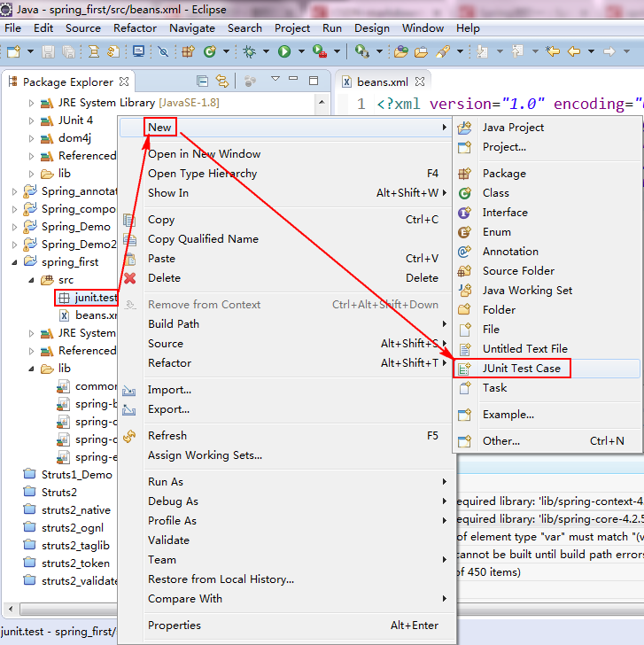Maximize the Package Explorer view
Image resolution: width=644 pixels, height=645 pixels.
[314, 81]
